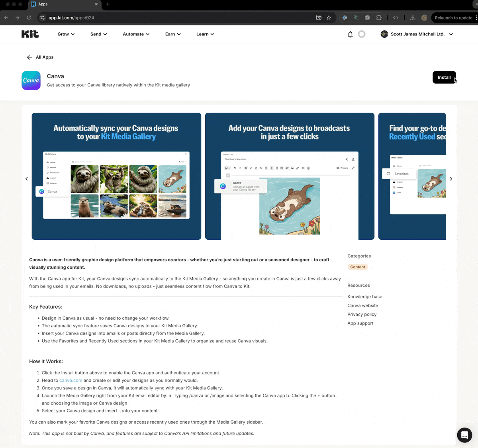Go to All Apps
Viewport: 478px width, 448px height.
click(45, 57)
